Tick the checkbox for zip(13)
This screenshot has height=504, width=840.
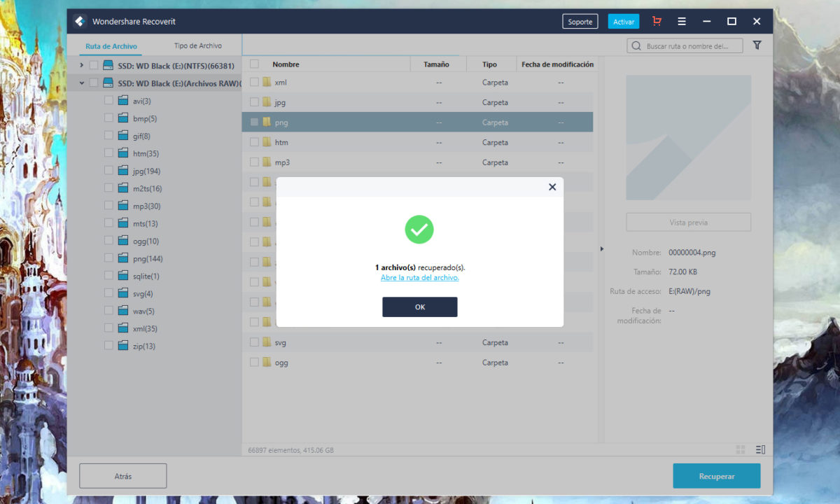(108, 345)
